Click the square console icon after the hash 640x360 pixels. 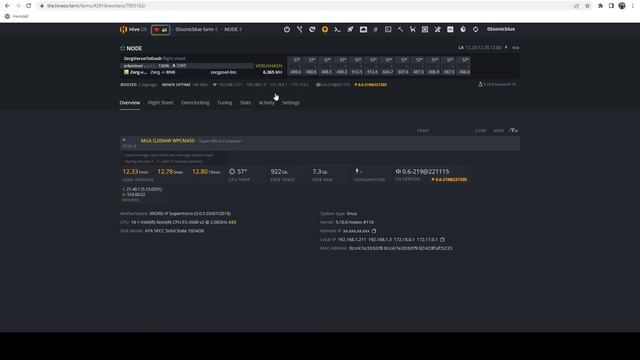pos(388,29)
